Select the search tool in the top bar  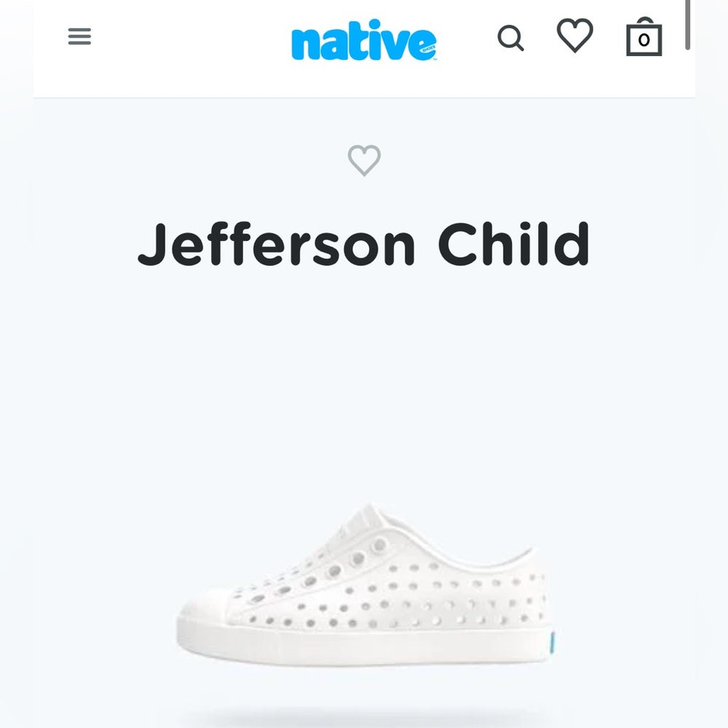[511, 38]
